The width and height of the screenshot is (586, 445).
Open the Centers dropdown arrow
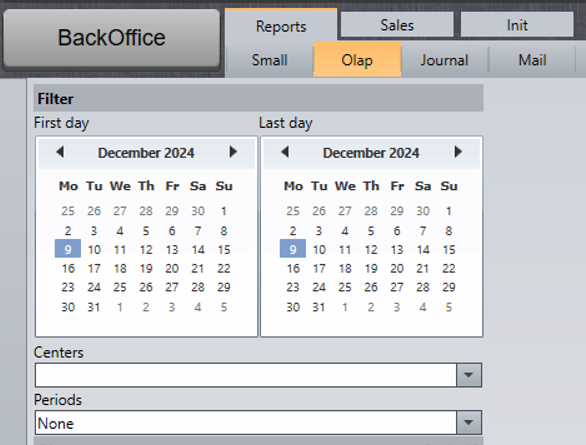469,375
